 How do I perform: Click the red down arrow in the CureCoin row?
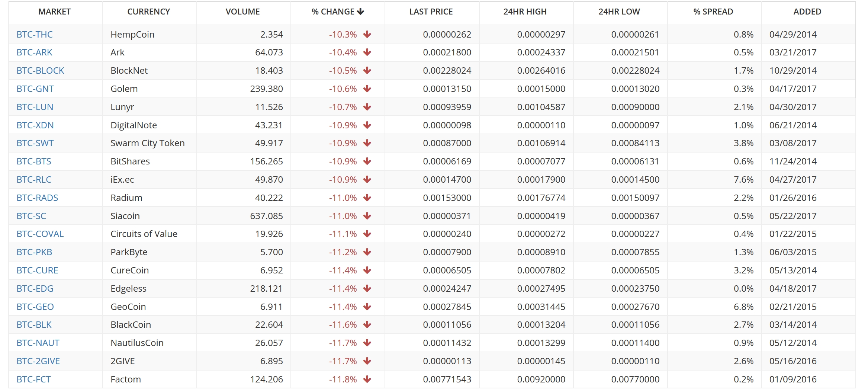367,270
